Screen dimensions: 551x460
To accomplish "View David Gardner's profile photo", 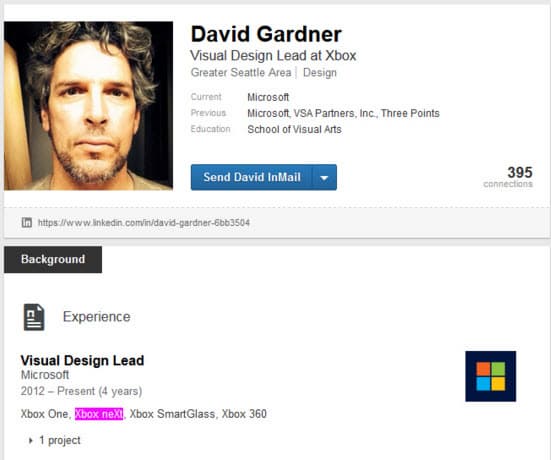I will pyautogui.click(x=89, y=106).
